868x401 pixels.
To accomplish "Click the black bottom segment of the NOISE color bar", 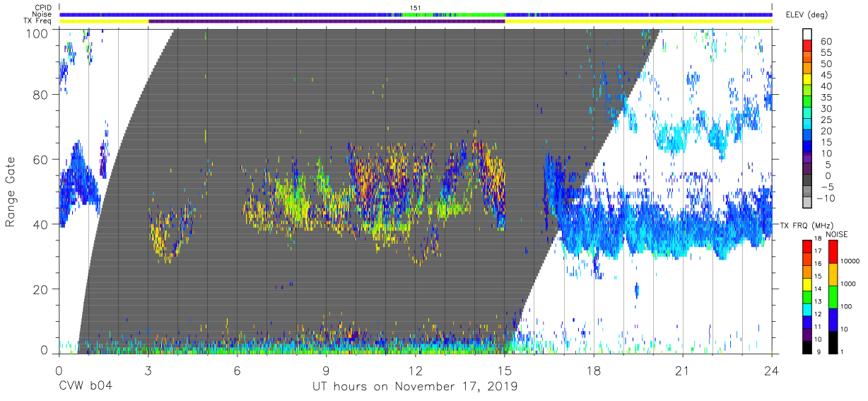I will tap(833, 341).
